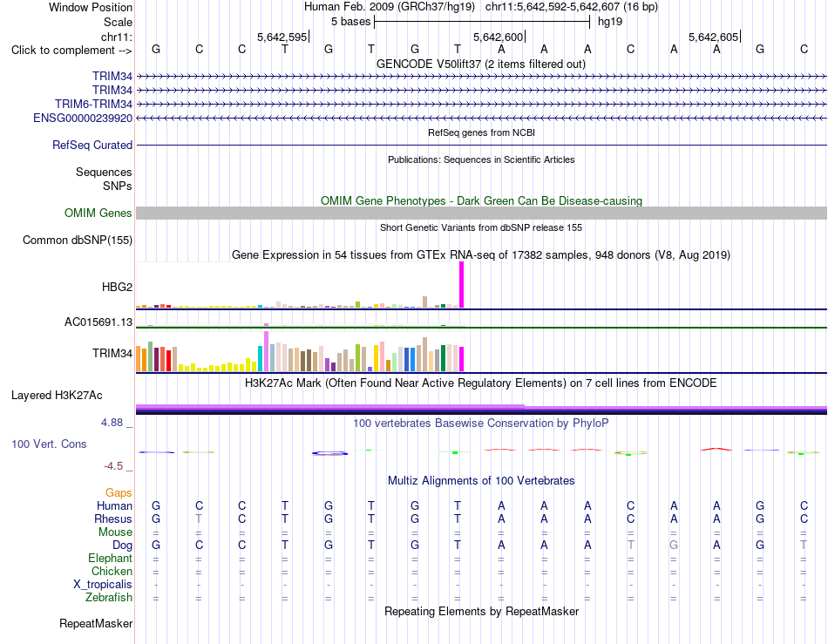Open the RefSeq Curated track label
This screenshot has width=828, height=644.
tap(92, 146)
